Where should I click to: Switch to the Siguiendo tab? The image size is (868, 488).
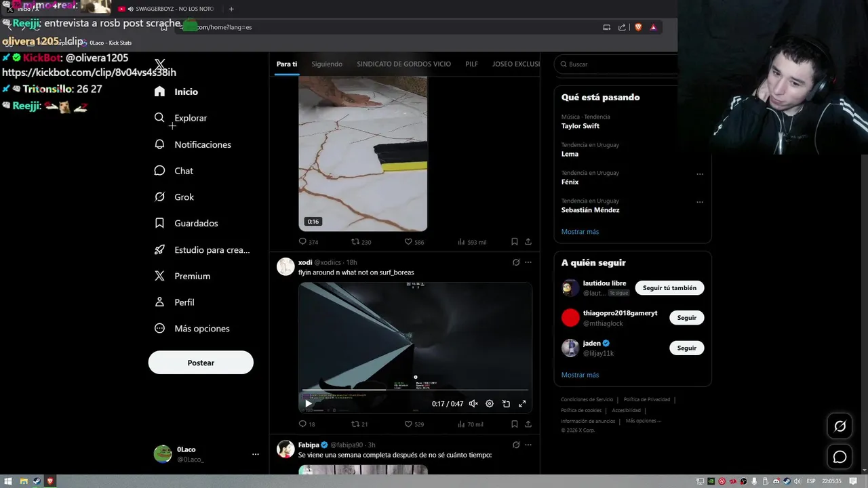[327, 64]
